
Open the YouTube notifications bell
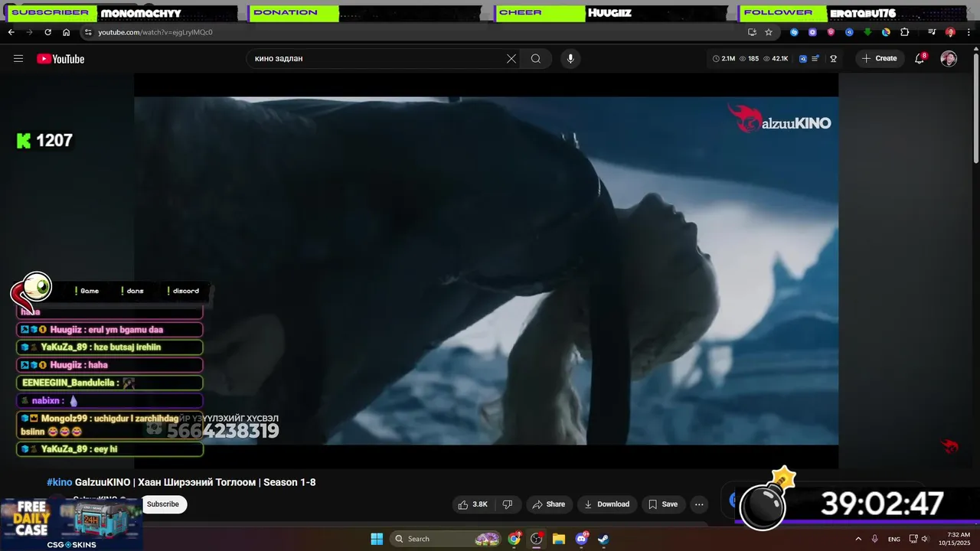pos(920,59)
